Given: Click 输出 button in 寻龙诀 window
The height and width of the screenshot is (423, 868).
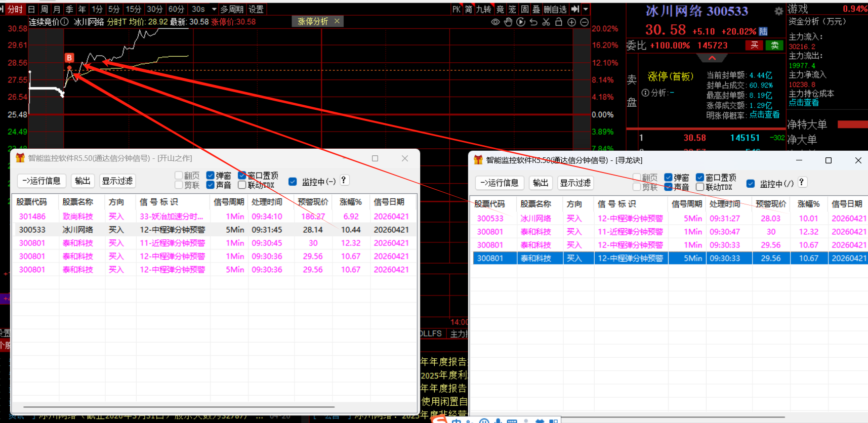Looking at the screenshot, I should pos(541,183).
